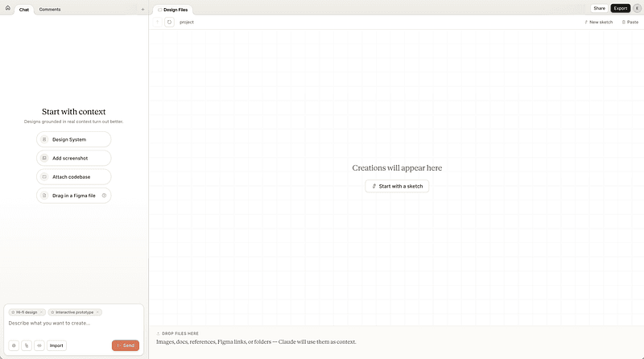Screen dimensions: 644x359
Task: Click Start with a sketch button
Action: click(x=397, y=186)
